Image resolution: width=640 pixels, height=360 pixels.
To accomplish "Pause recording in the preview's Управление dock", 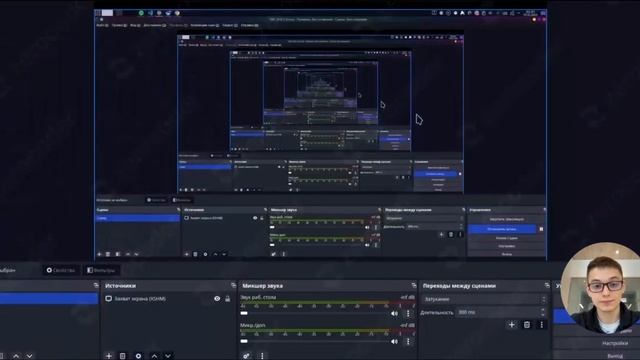I will 541,229.
